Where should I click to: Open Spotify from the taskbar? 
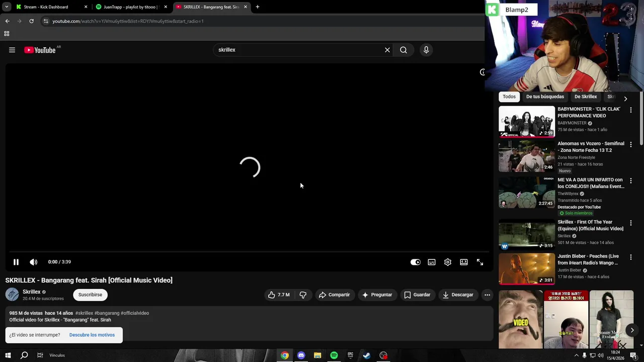[334, 355]
